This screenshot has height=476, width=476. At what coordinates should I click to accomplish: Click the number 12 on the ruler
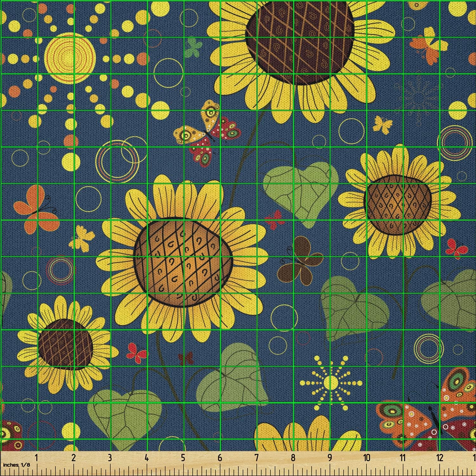(440, 458)
